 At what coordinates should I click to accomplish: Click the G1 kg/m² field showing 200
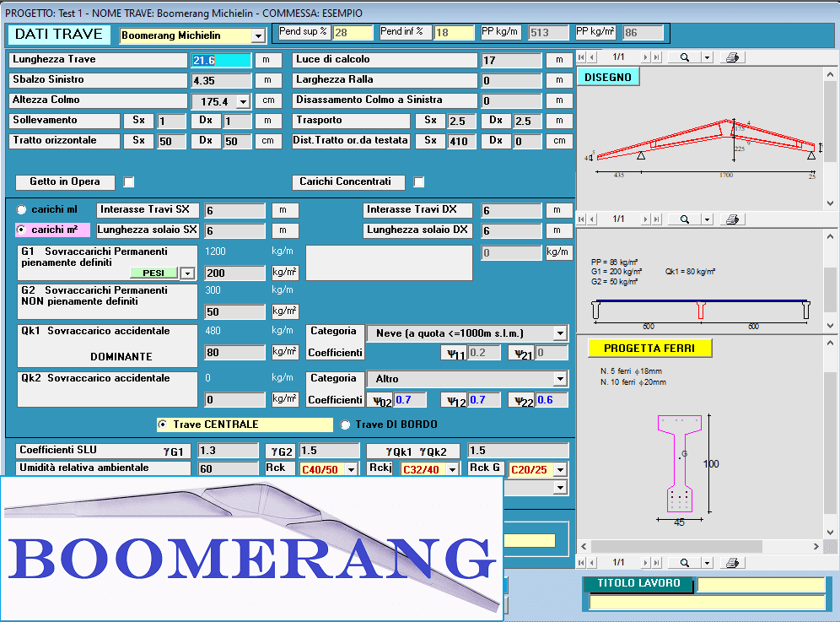click(x=235, y=273)
